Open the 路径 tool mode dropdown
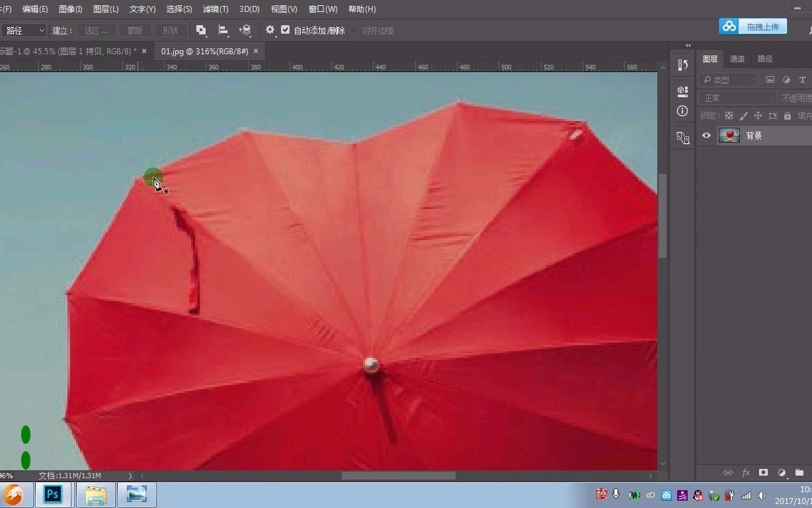Viewport: 812px width, 508px height. click(24, 30)
